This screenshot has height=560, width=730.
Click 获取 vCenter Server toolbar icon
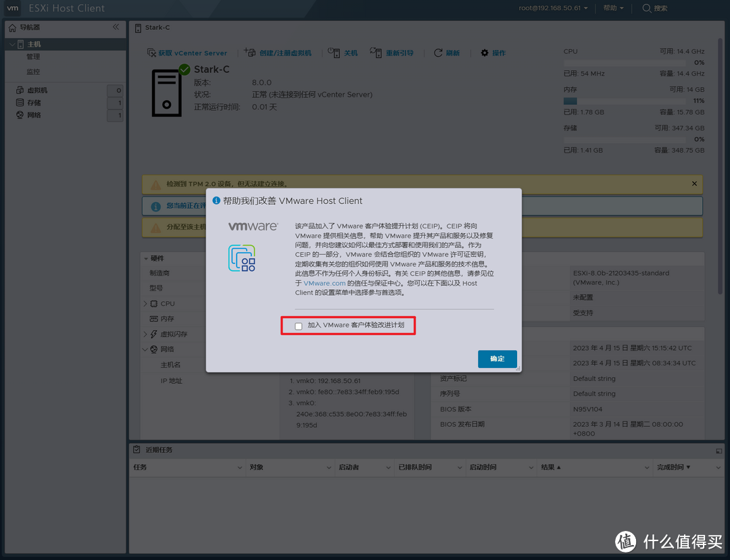pyautogui.click(x=152, y=53)
